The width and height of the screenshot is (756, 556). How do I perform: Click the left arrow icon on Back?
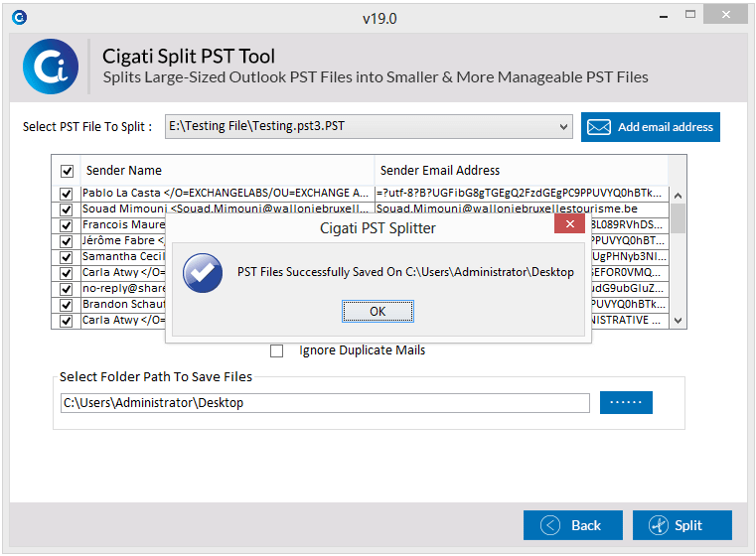(550, 525)
